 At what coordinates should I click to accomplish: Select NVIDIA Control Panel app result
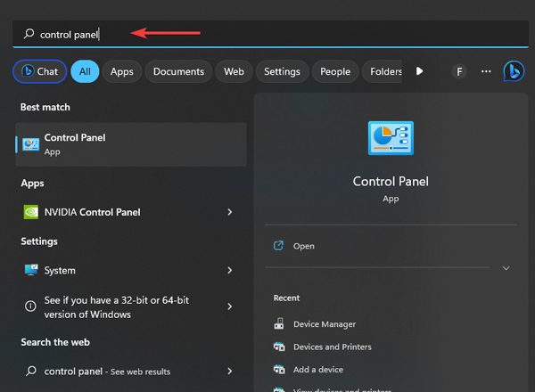131,212
